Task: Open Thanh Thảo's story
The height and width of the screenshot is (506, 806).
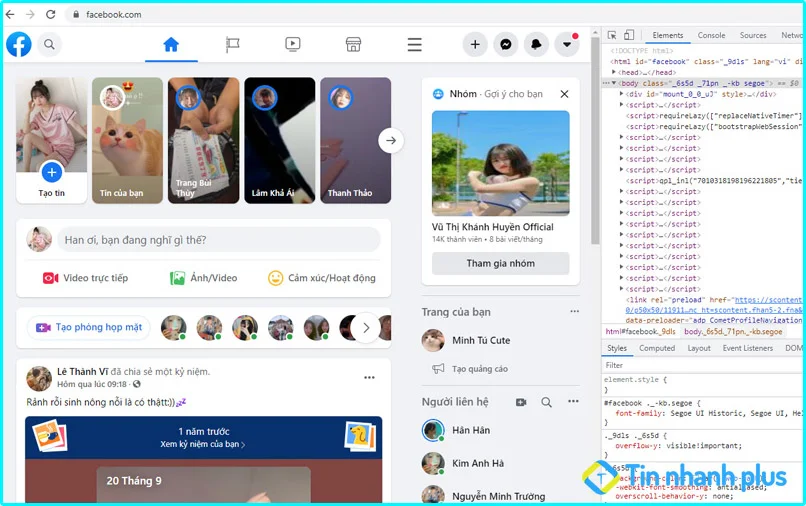Action: (356, 140)
